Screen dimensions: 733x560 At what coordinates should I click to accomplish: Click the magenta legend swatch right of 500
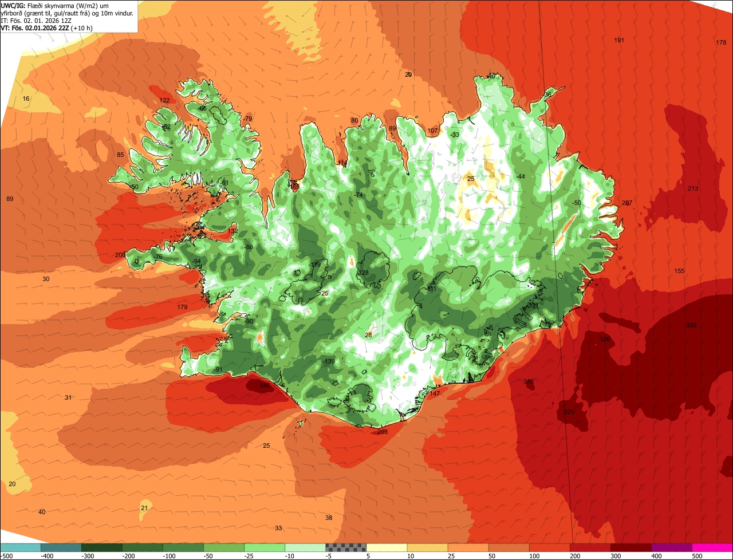click(712, 547)
